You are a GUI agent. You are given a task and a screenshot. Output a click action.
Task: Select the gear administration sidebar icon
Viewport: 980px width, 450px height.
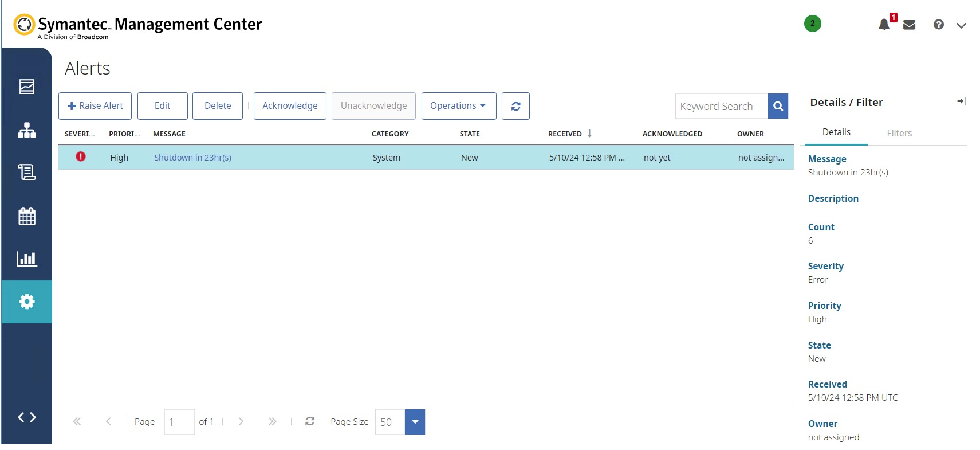[x=27, y=302]
